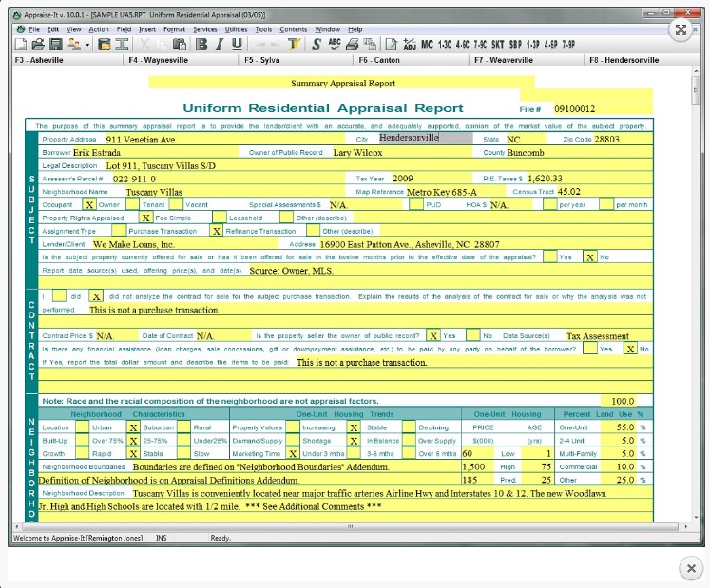Click the edit page pencil icon

(391, 44)
